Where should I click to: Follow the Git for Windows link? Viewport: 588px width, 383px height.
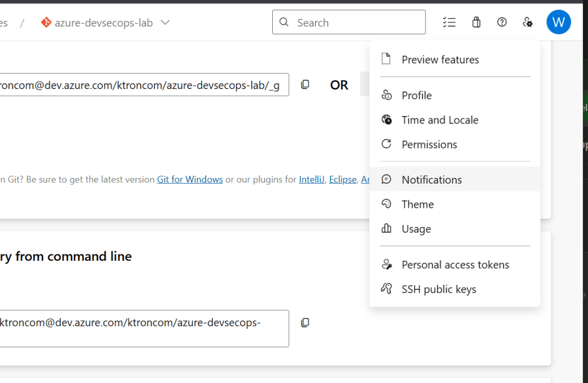pyautogui.click(x=189, y=179)
